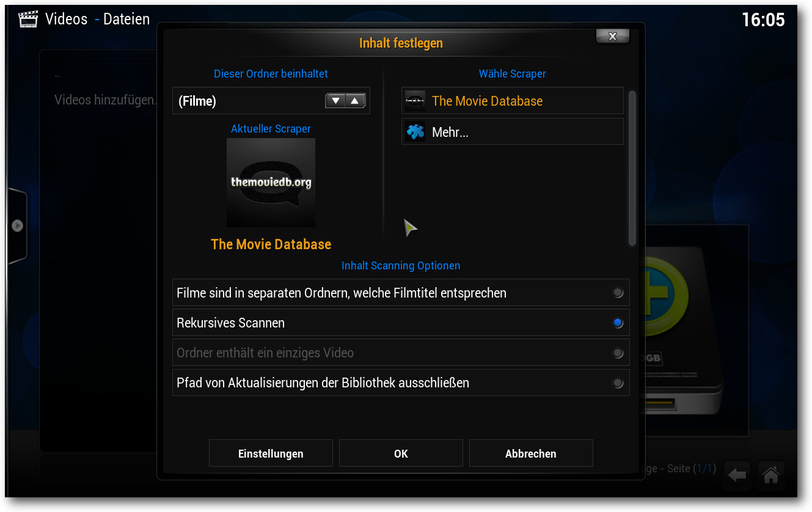Click the Videos clapperboard icon in header
The image size is (812, 512).
coord(28,19)
